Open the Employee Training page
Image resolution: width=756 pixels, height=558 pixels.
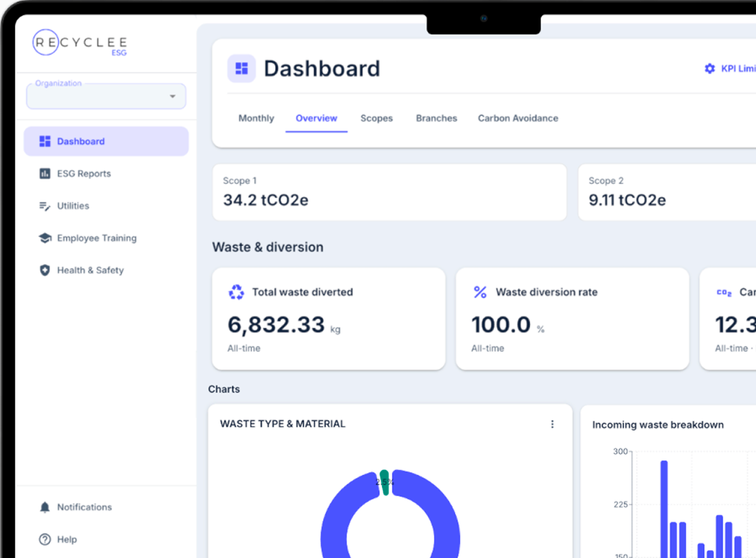tap(106, 238)
